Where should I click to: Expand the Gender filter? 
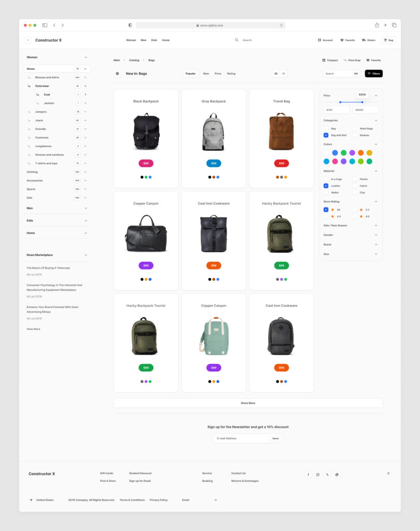point(376,235)
